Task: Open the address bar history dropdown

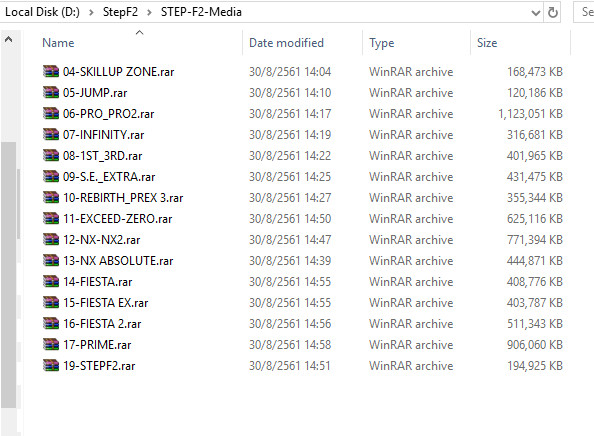Action: point(536,13)
